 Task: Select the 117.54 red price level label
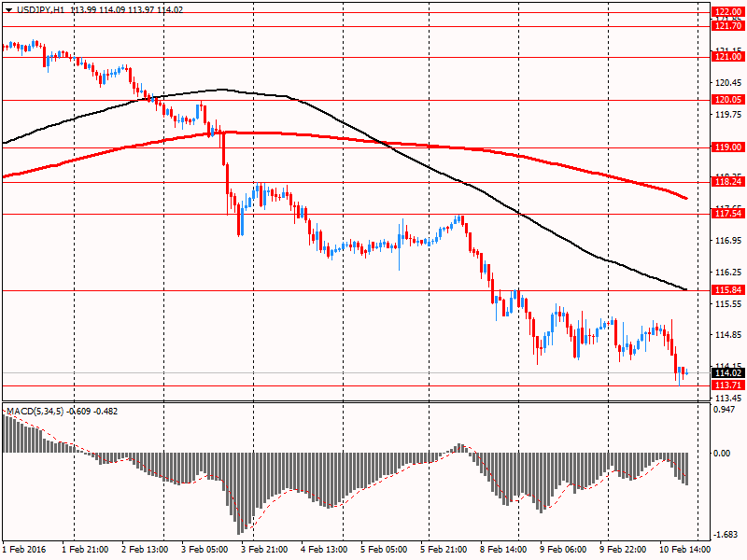point(728,214)
